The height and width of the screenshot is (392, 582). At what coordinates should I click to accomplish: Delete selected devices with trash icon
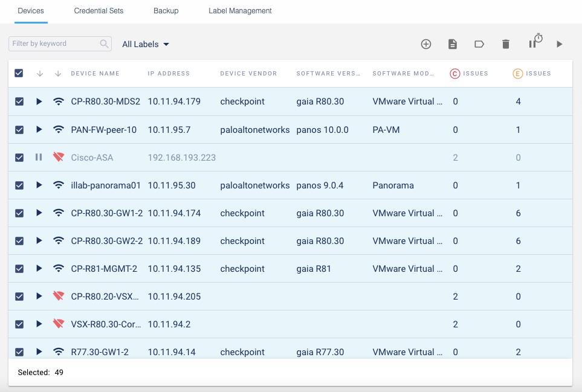tap(506, 44)
